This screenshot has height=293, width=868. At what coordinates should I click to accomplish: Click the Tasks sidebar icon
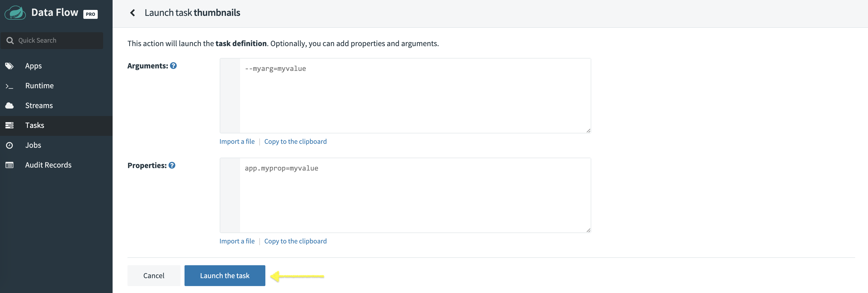[x=9, y=125]
